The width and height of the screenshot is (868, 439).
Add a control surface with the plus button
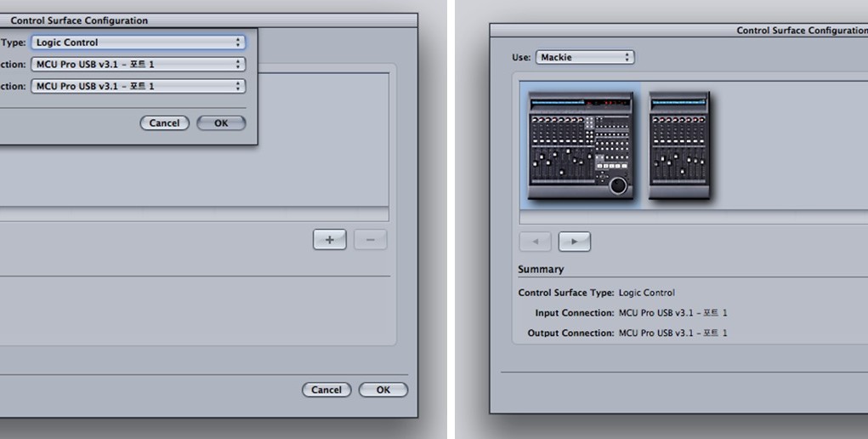pos(329,239)
